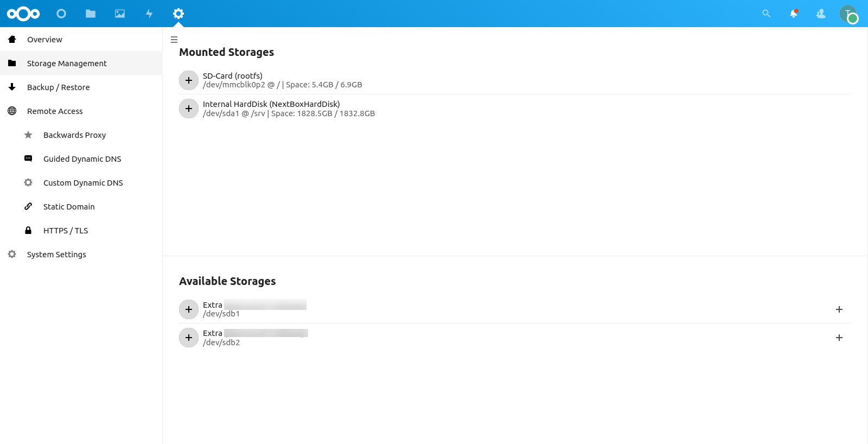Open the Dashboard circle icon
Image resolution: width=868 pixels, height=444 pixels.
click(x=61, y=14)
